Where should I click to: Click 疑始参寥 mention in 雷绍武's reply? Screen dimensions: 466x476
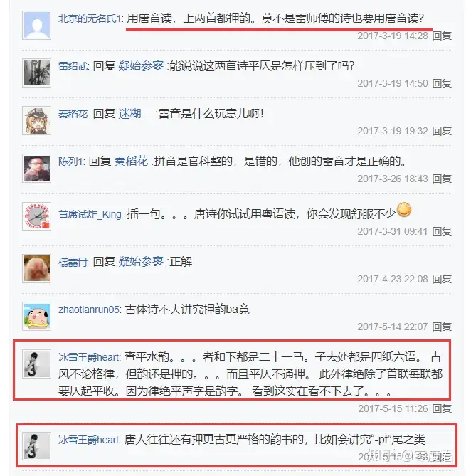[x=141, y=66]
